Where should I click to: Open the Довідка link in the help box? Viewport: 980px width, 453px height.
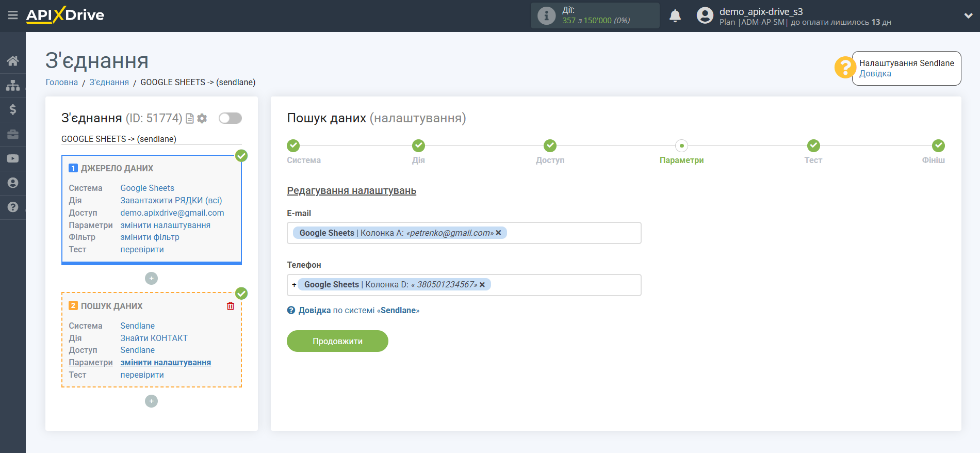(875, 74)
